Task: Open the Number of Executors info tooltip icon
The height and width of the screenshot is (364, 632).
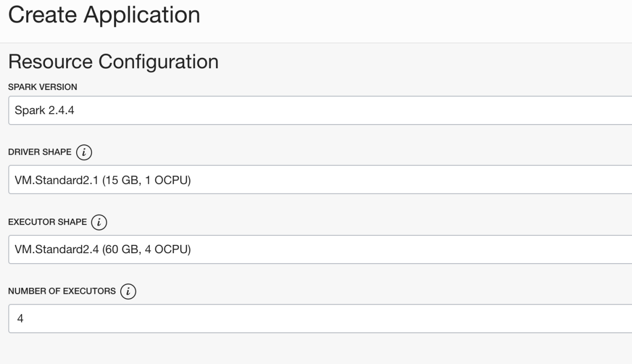Action: [129, 292]
